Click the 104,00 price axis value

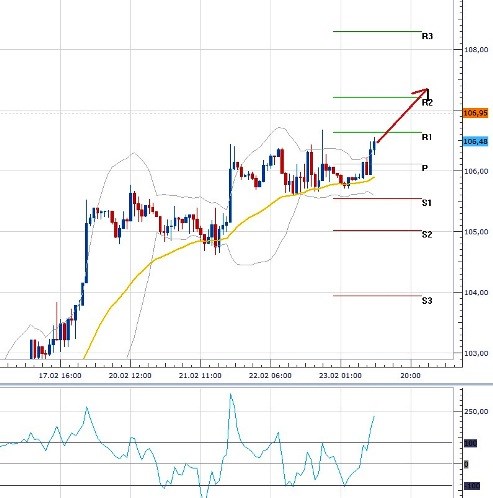click(476, 292)
